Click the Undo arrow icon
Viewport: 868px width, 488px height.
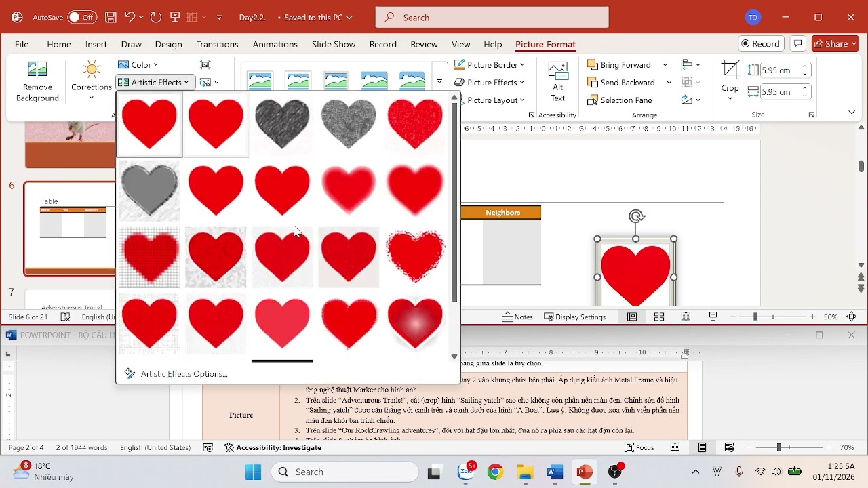[130, 18]
